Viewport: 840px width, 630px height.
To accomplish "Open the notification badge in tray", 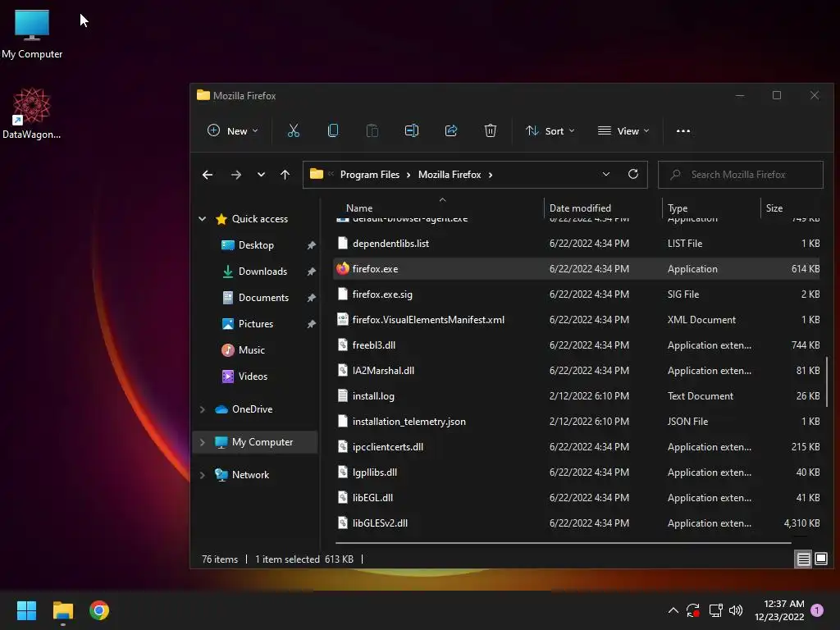I will pyautogui.click(x=817, y=610).
